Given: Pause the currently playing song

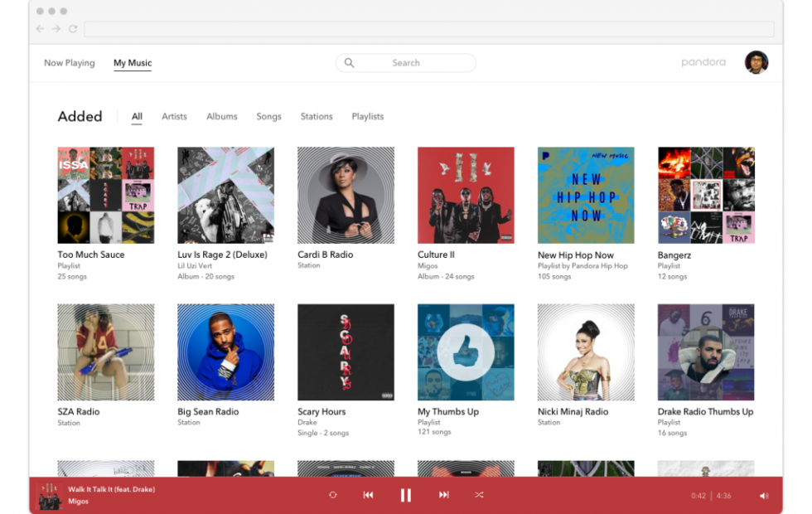Looking at the screenshot, I should pyautogui.click(x=406, y=495).
